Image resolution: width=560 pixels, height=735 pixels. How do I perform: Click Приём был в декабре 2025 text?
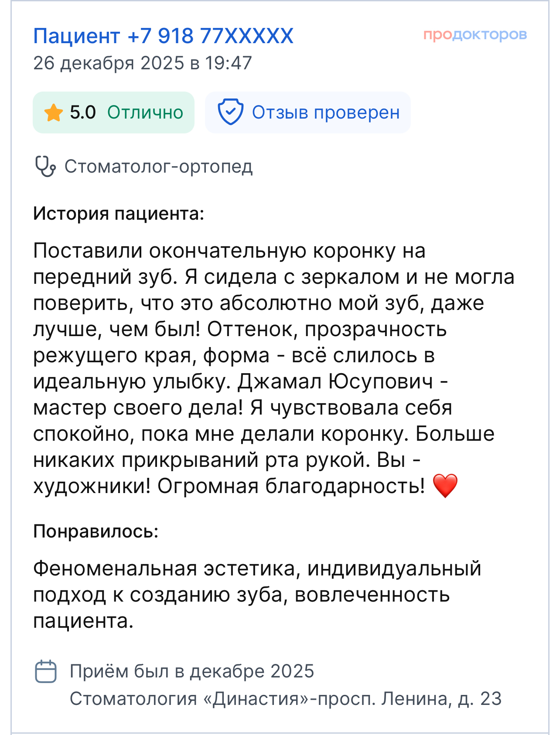(x=192, y=671)
